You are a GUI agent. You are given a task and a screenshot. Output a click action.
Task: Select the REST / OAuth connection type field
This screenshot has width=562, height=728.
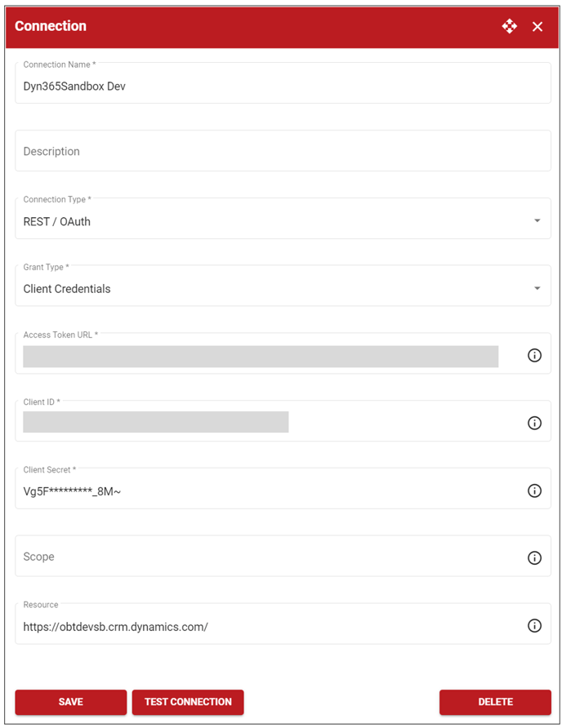[283, 219]
